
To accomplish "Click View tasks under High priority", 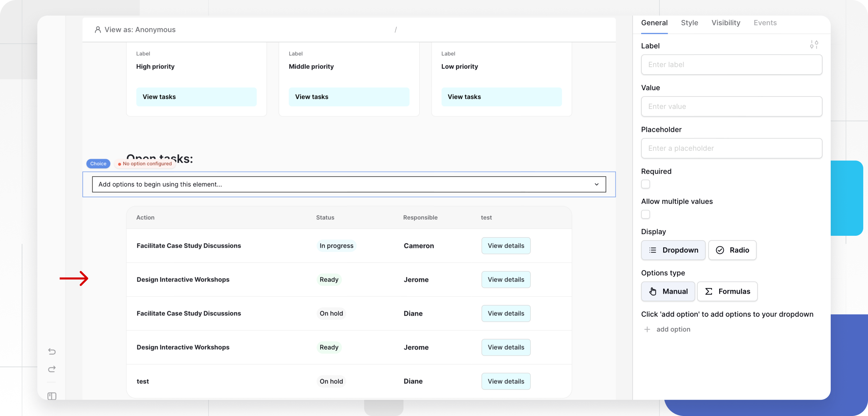I will click(x=196, y=97).
